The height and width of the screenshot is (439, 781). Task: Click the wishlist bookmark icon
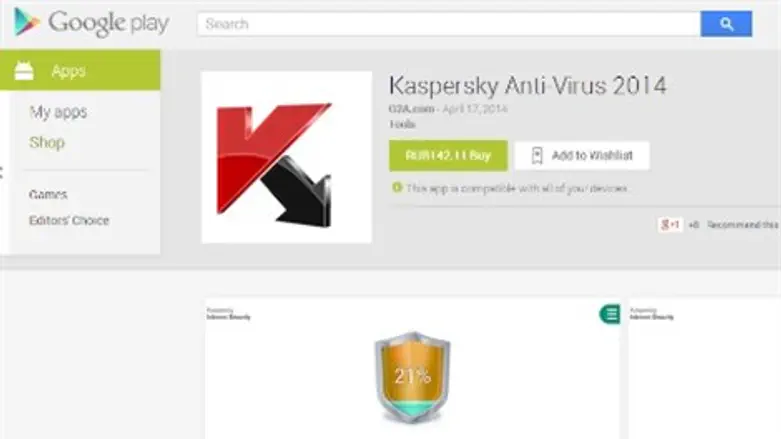point(537,155)
